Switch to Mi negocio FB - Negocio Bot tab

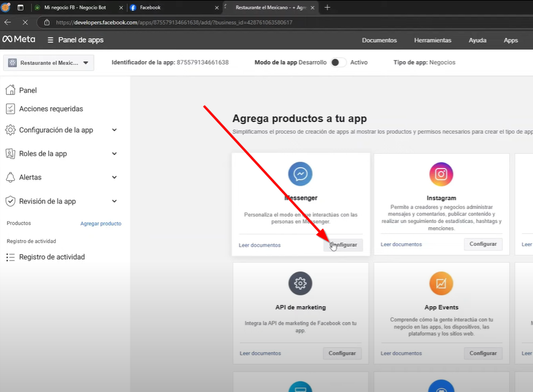point(75,7)
